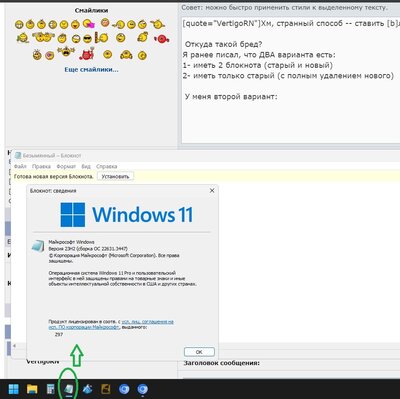Image resolution: width=400 pixels, height=399 pixels.
Task: Click the Установить button in the update bar
Action: pos(115,176)
